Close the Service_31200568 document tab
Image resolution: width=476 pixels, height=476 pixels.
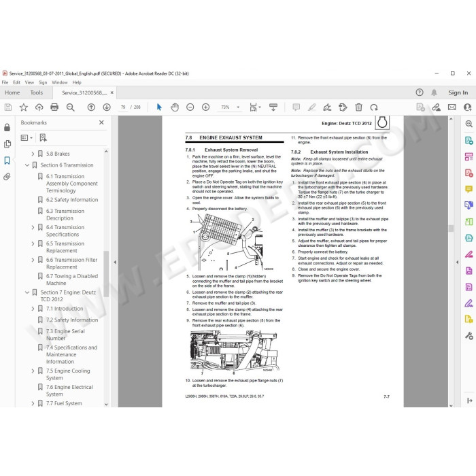pos(112,92)
